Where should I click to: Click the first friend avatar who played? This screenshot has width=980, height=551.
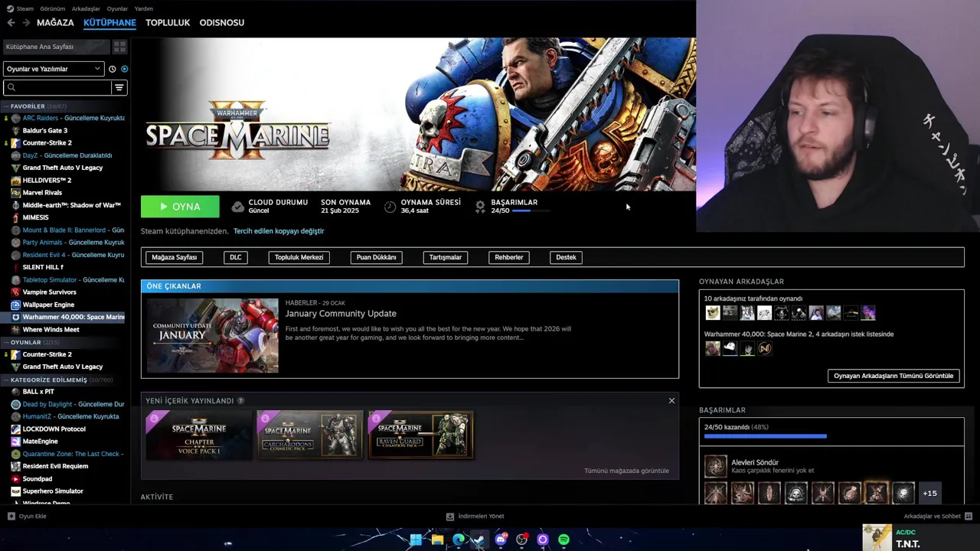click(x=713, y=313)
